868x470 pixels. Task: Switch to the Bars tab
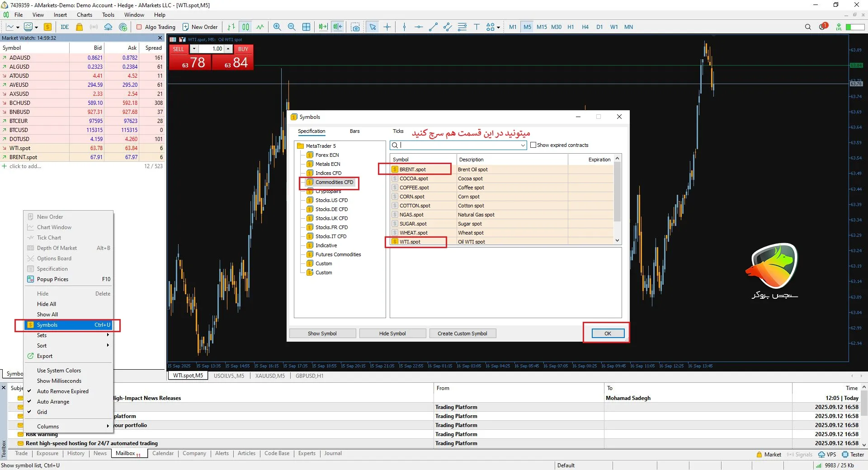pos(354,132)
